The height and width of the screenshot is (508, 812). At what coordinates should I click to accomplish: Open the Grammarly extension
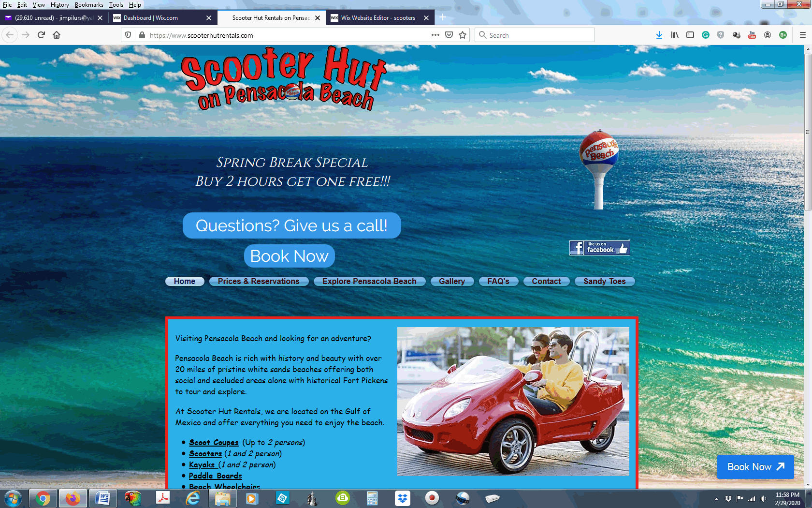706,35
